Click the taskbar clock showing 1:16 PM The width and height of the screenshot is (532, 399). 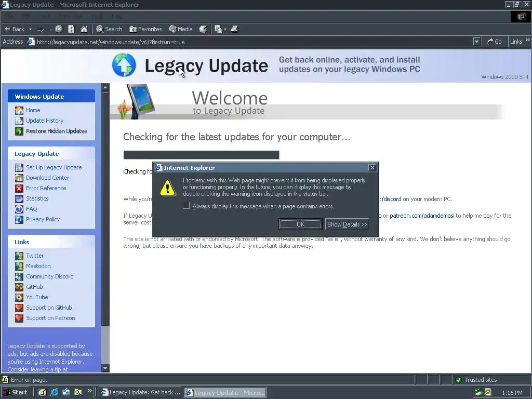tap(512, 393)
